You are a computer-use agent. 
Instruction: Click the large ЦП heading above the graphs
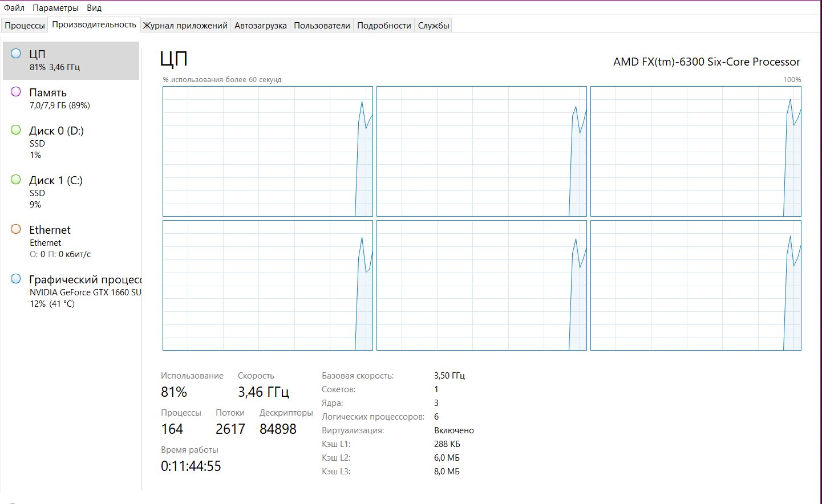(x=174, y=59)
